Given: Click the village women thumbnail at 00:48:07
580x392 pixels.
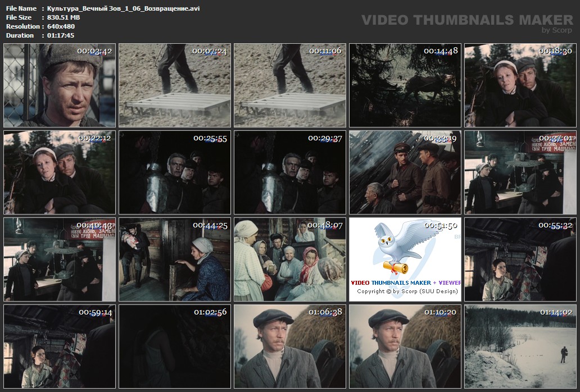Looking at the screenshot, I should point(290,259).
